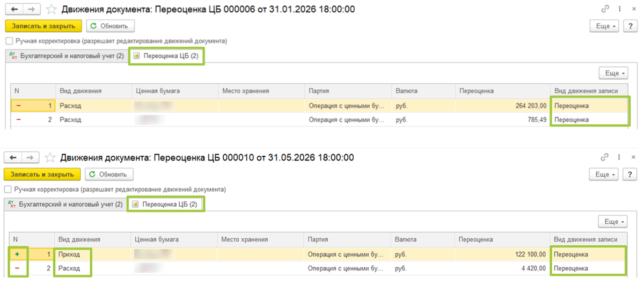Switch to Переоценка ЦБ (2) tab, 000006
644x284 pixels.
tap(166, 56)
